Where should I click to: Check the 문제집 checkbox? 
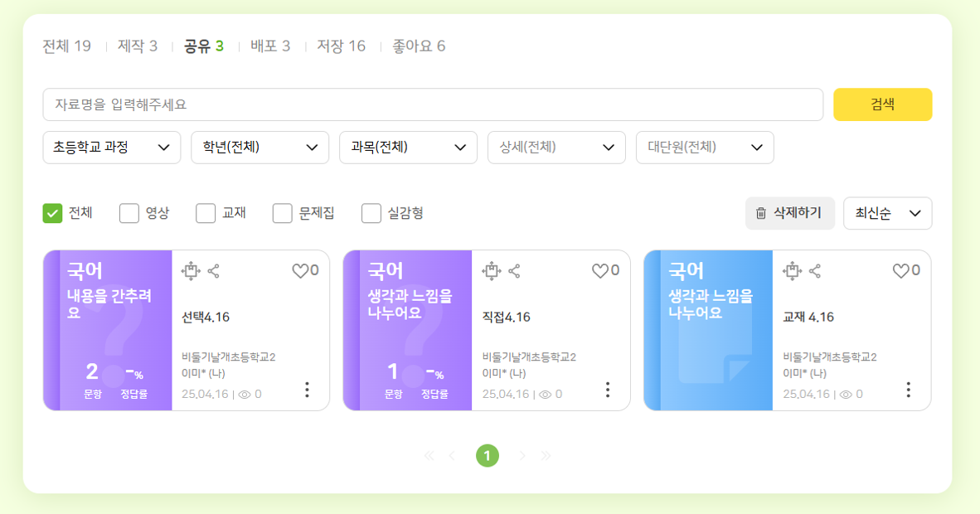pyautogui.click(x=283, y=214)
